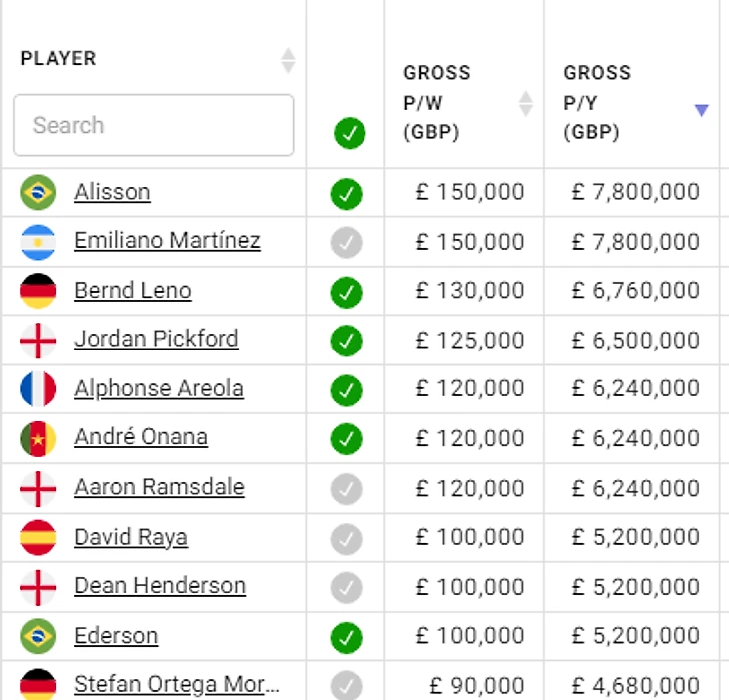The image size is (729, 700).
Task: Toggle the green checkmark for Jordan Pickford
Action: (x=347, y=341)
